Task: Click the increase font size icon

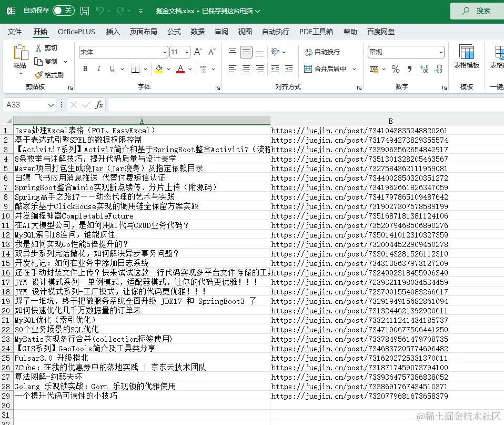Action: [198, 52]
